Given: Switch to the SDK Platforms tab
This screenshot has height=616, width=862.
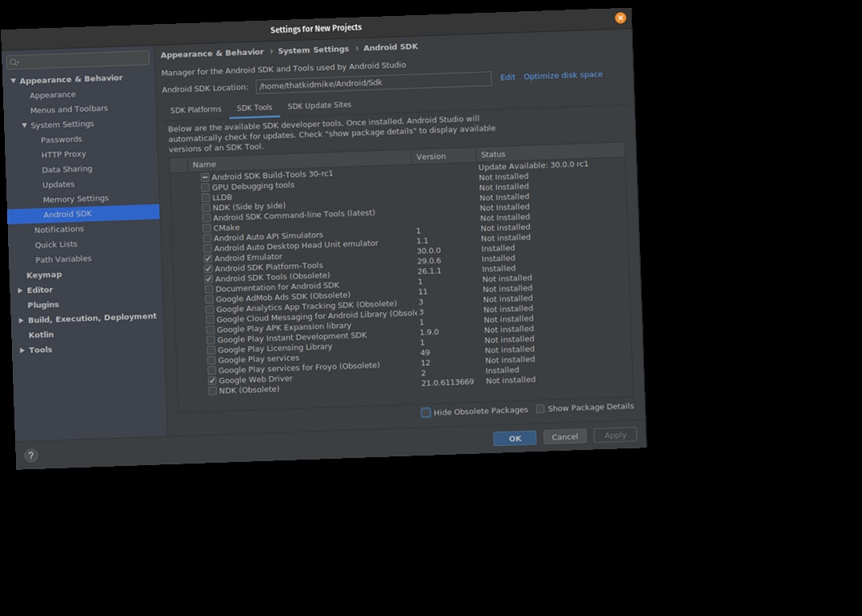Looking at the screenshot, I should pos(196,109).
